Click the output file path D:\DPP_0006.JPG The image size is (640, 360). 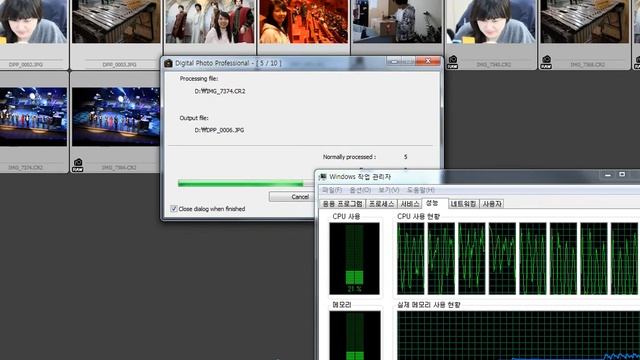[219, 130]
